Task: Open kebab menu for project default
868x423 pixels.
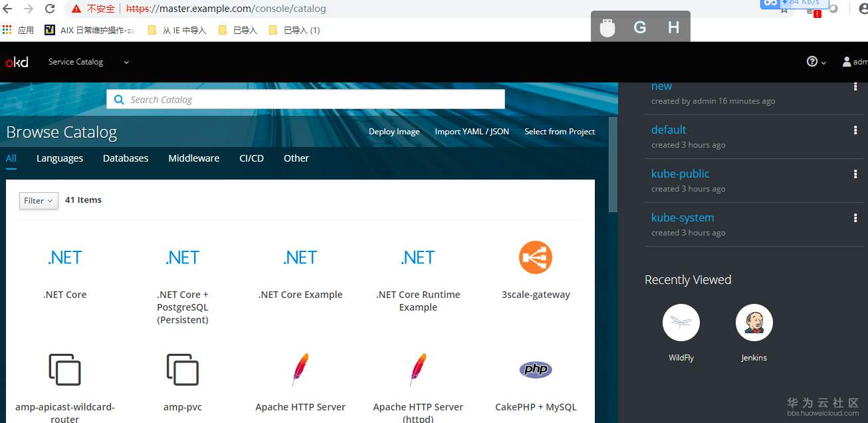Action: [855, 130]
